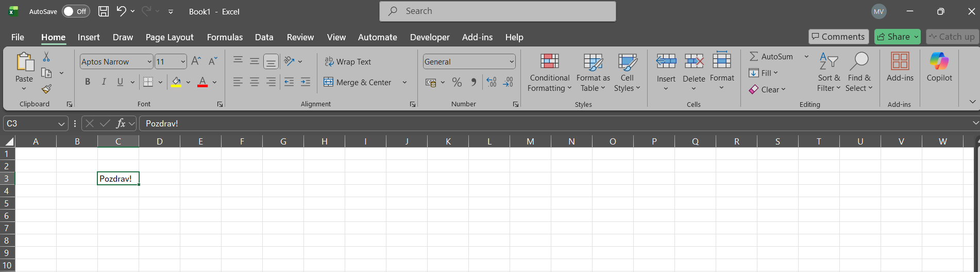Toggle Top Align vertical alignment
Viewport: 980px width, 272px height.
point(238,61)
